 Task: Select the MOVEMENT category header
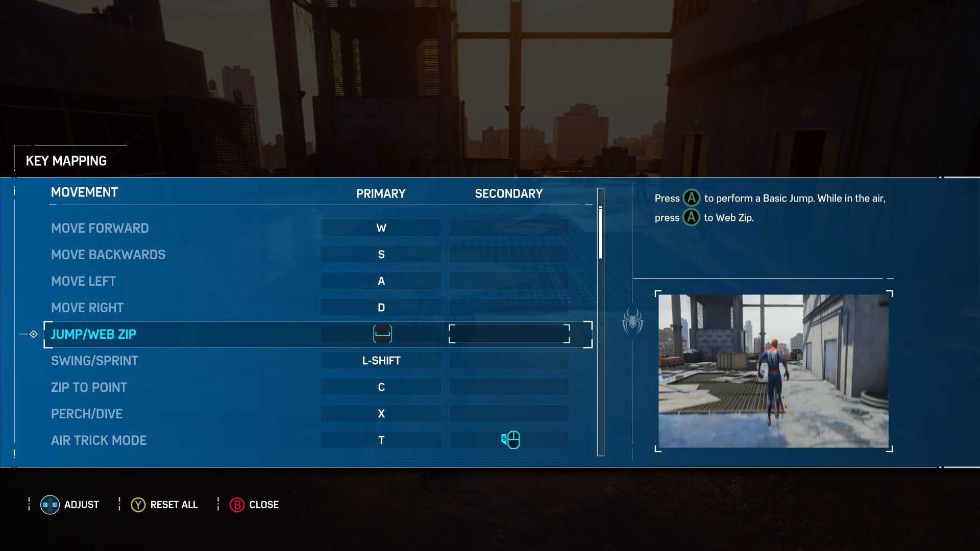[84, 193]
